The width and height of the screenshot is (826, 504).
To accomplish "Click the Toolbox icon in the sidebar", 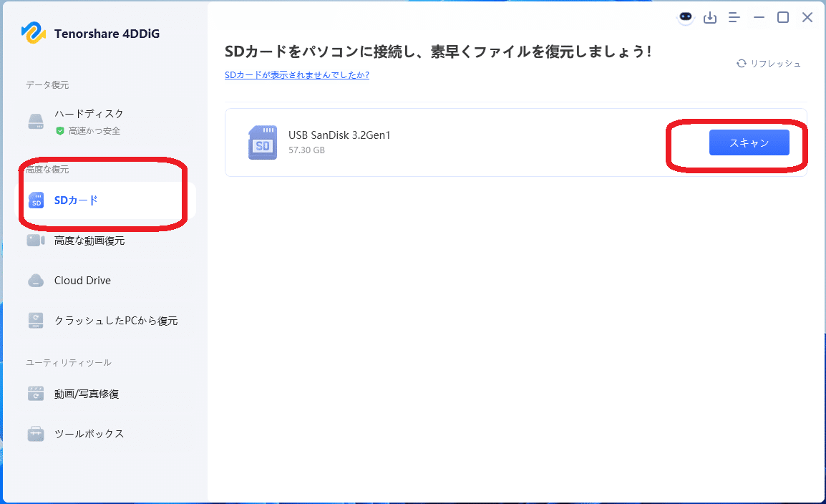I will pyautogui.click(x=35, y=433).
